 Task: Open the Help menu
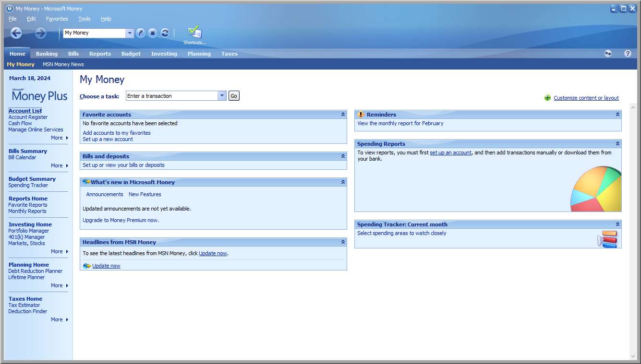coord(106,19)
